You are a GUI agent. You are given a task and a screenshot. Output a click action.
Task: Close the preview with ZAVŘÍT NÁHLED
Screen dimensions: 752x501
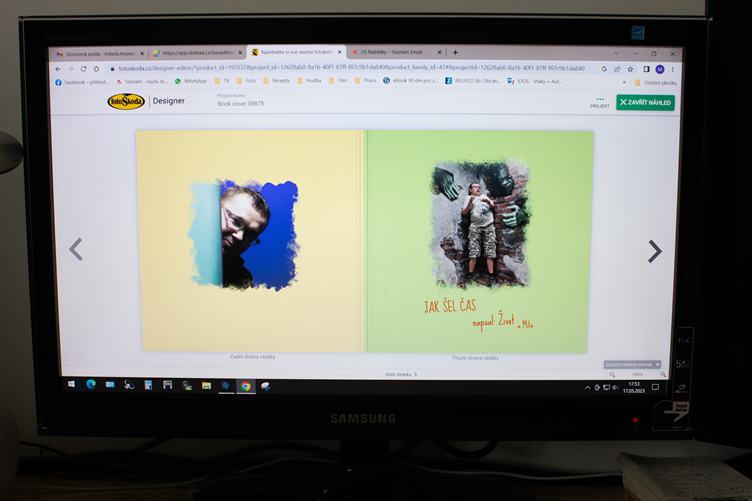coord(645,103)
